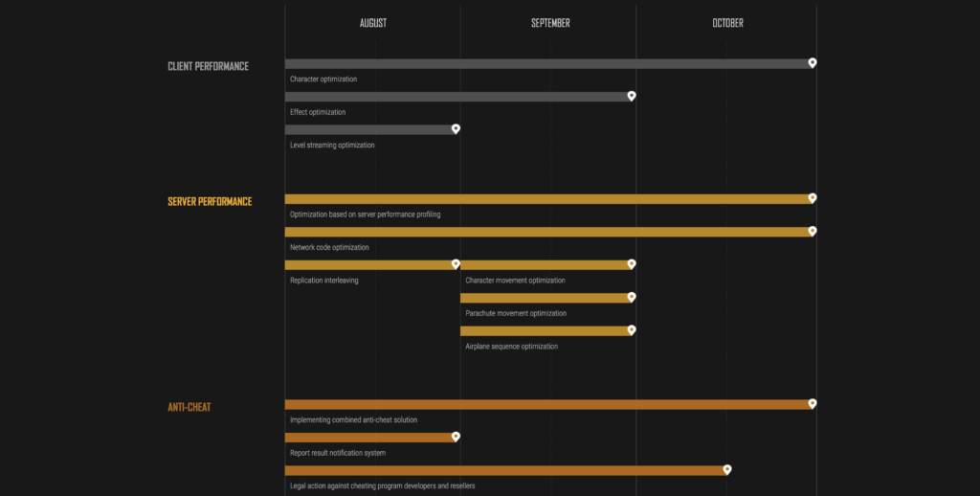980x496 pixels.
Task: Click the 'Airplane sequence optimization' label text
Action: [x=512, y=346]
